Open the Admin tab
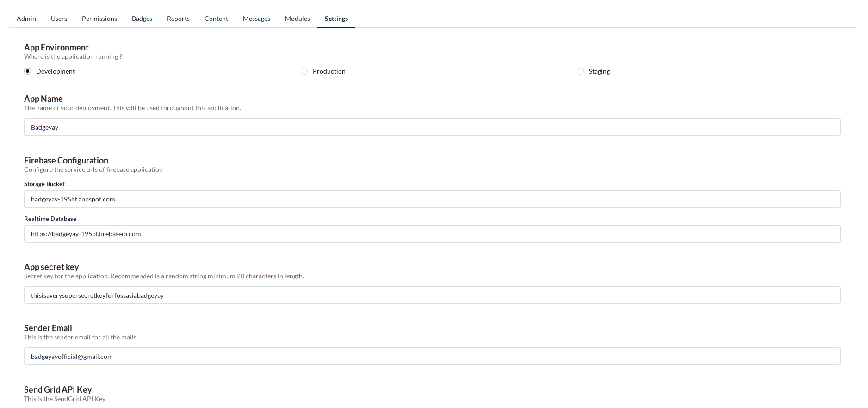The image size is (868, 408). point(26,19)
